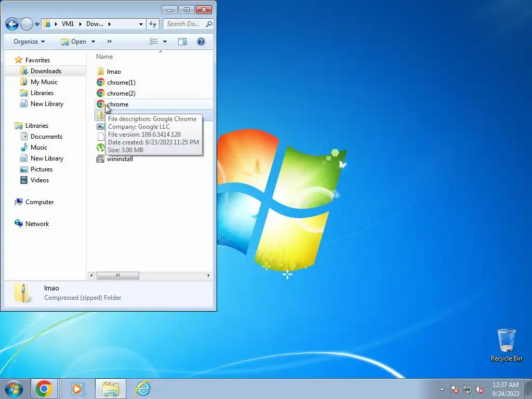The width and height of the screenshot is (532, 399).
Task: Open the Pictures library
Action: [42, 169]
